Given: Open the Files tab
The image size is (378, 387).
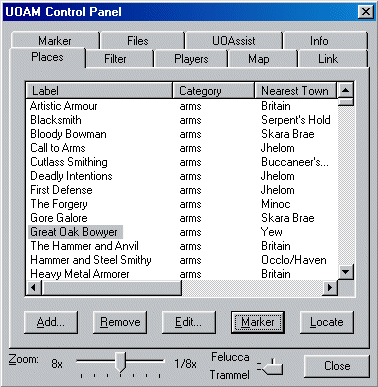Looking at the screenshot, I should point(142,41).
